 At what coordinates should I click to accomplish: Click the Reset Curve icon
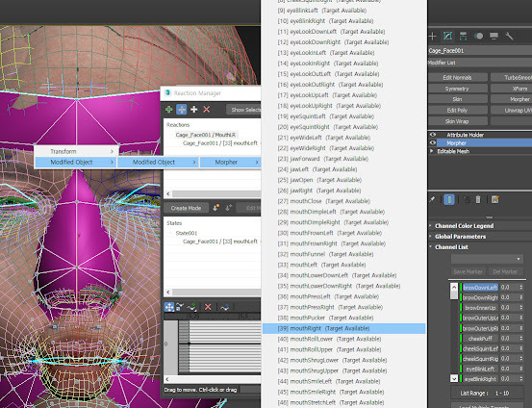coord(224,307)
